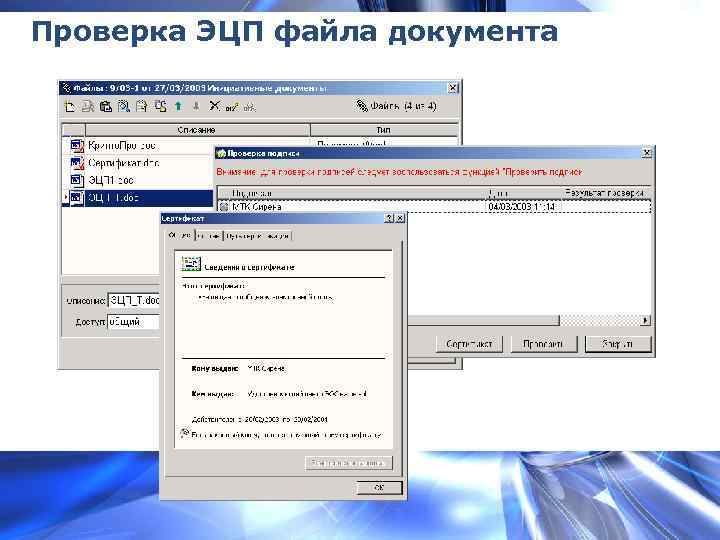Click horizontal scrollbar track in Проверка подписи
The height and width of the screenshot is (540, 720).
(x=600, y=321)
